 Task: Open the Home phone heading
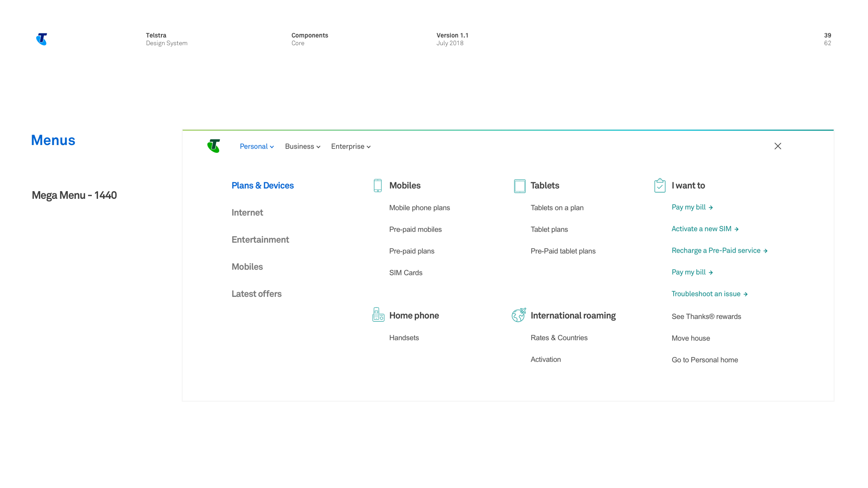(414, 315)
